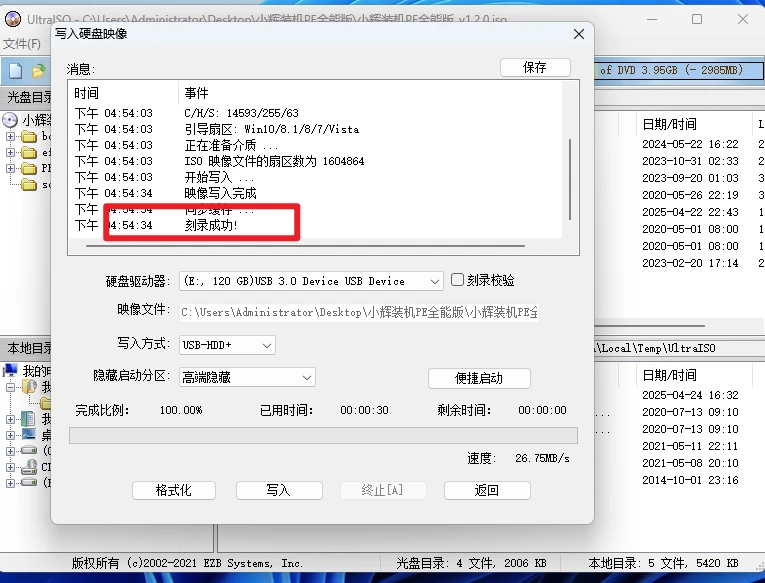Select the row dated 2024-05-22 16:22

pyautogui.click(x=690, y=144)
